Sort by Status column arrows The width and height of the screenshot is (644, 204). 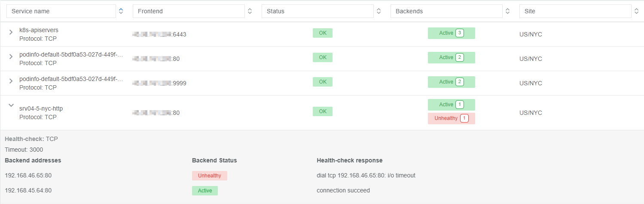pos(378,11)
